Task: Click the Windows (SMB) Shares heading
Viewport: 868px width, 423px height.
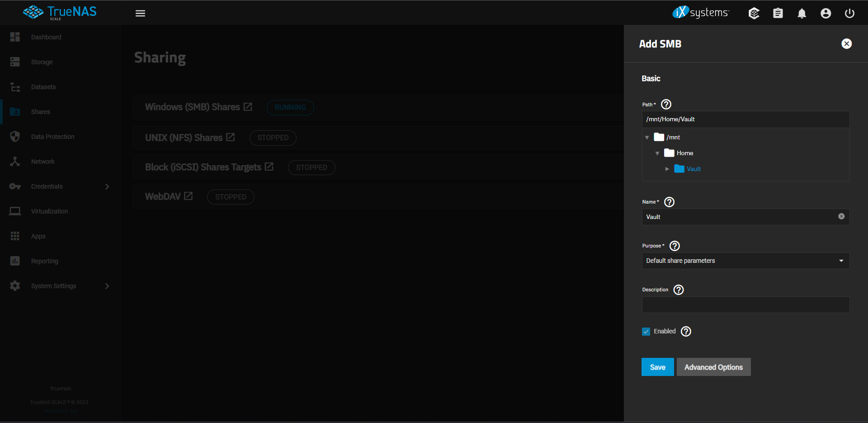Action: [x=192, y=107]
